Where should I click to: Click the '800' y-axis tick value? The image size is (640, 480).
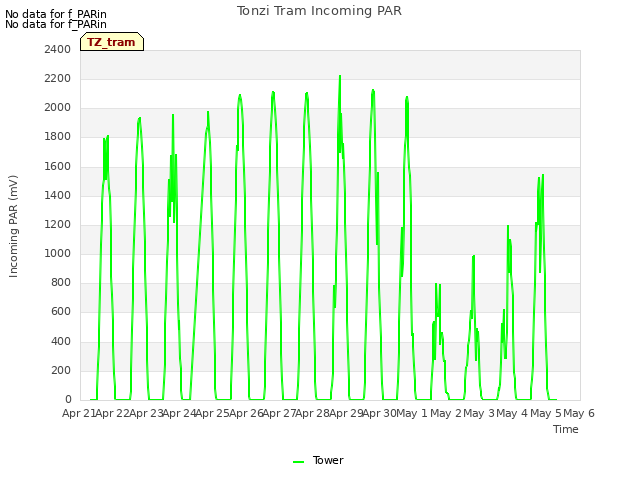[x=61, y=282]
